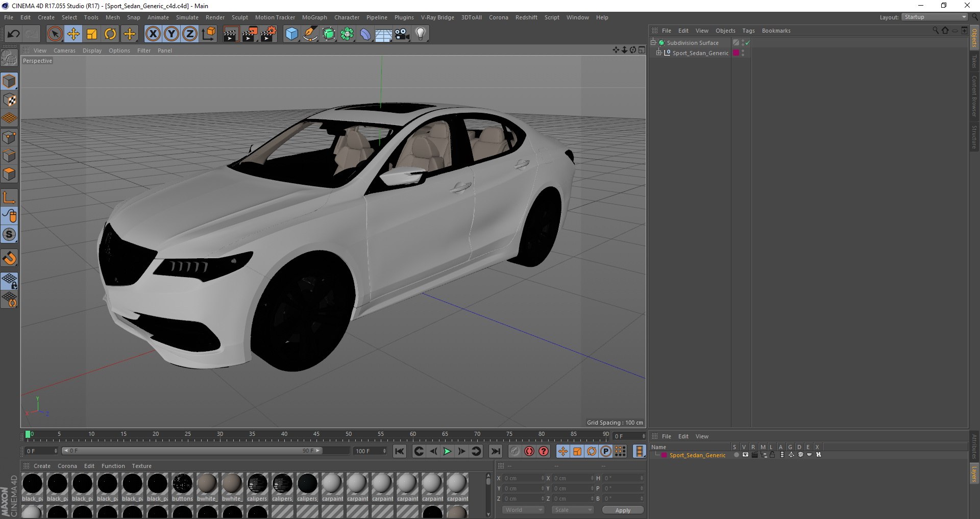The height and width of the screenshot is (519, 980).
Task: Add a Floor environment object
Action: (384, 34)
